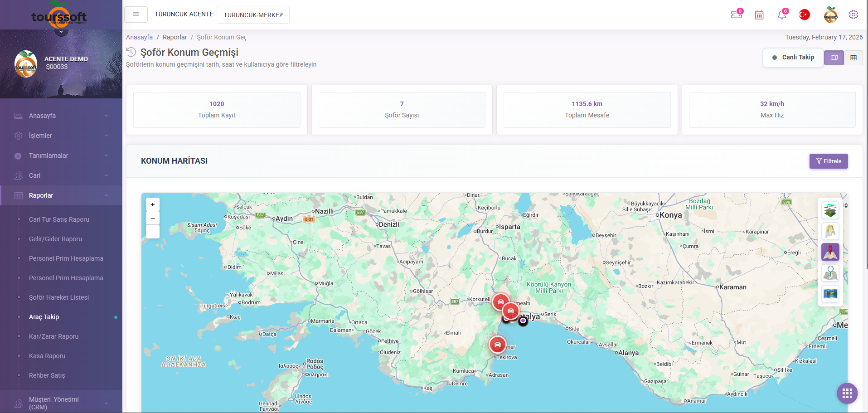Open Şoför Hareket Listesi report

coord(59,297)
